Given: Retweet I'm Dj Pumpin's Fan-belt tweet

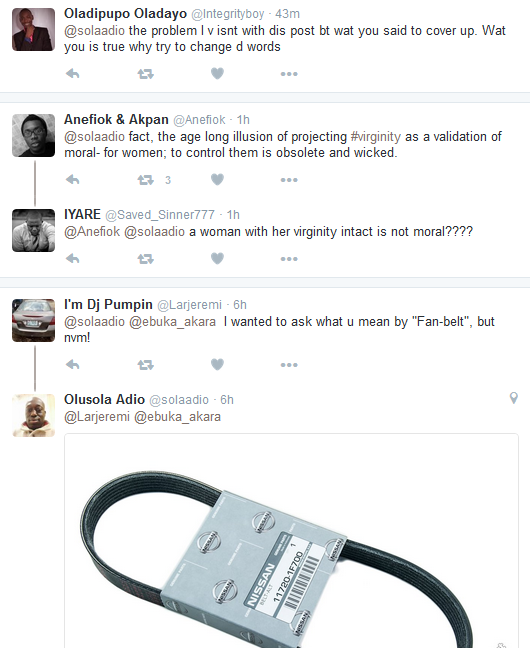Looking at the screenshot, I should pyautogui.click(x=146, y=364).
